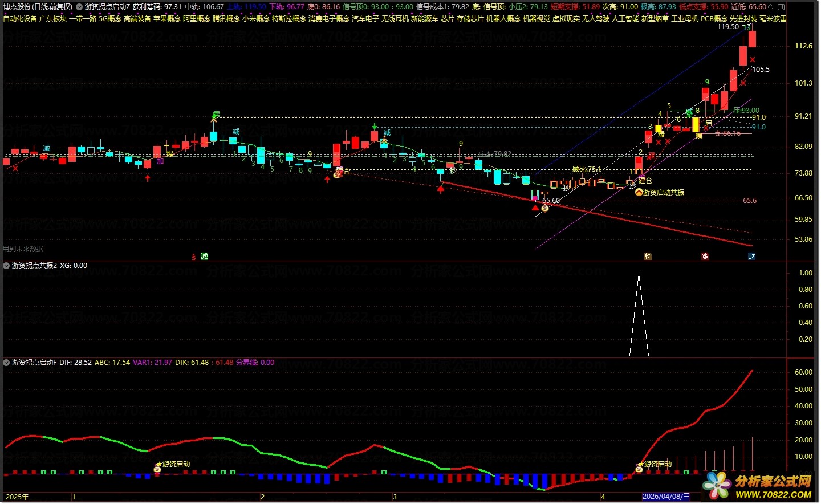Click the 存储芯片 concept tag

click(x=470, y=19)
